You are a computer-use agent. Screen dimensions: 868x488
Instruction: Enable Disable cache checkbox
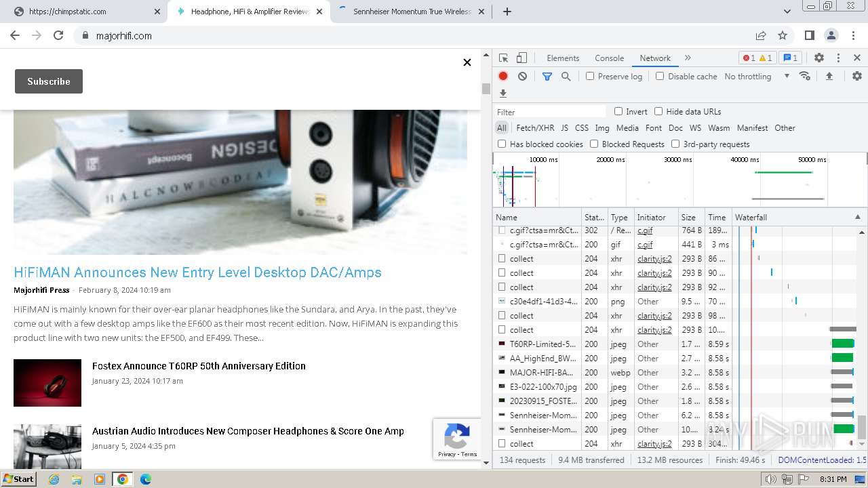[660, 77]
